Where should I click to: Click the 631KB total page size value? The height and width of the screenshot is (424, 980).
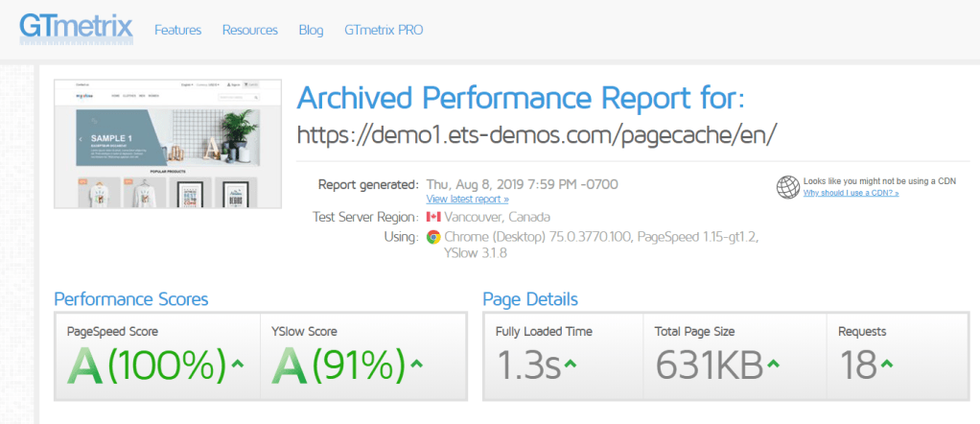pyautogui.click(x=710, y=365)
